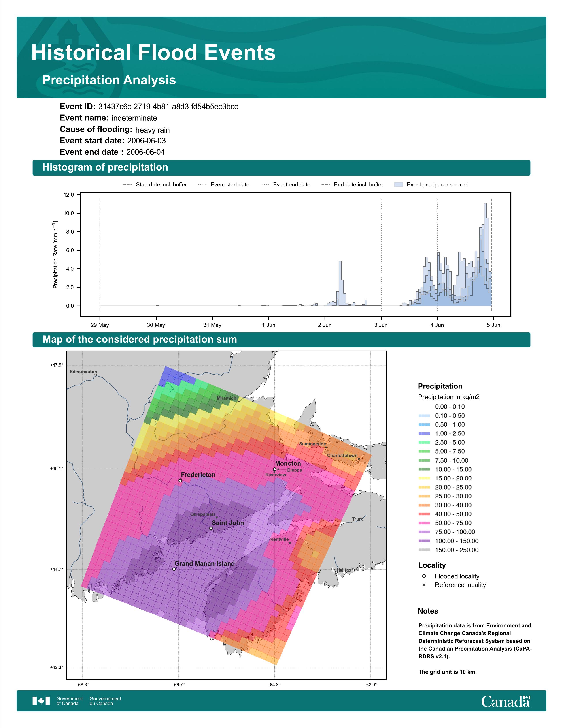Viewport: 563px width, 728px height.
Task: Click the Fredericton flooded locality marker
Action: click(180, 481)
